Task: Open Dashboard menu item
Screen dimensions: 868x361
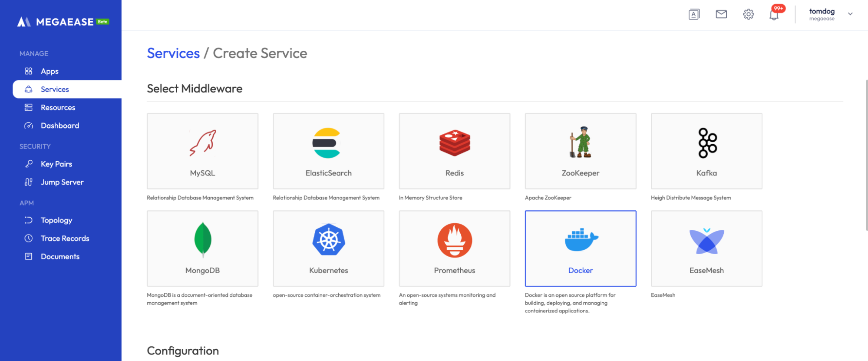Action: tap(60, 126)
